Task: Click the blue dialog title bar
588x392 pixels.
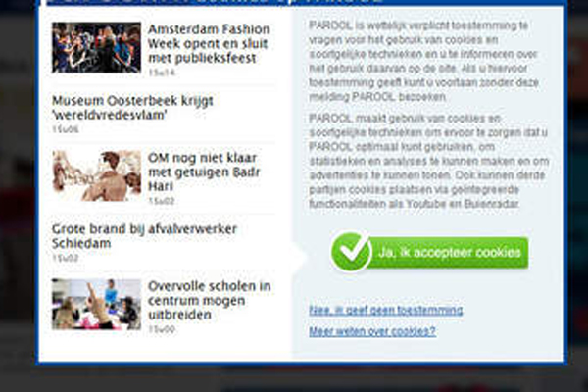Action: [294, 4]
